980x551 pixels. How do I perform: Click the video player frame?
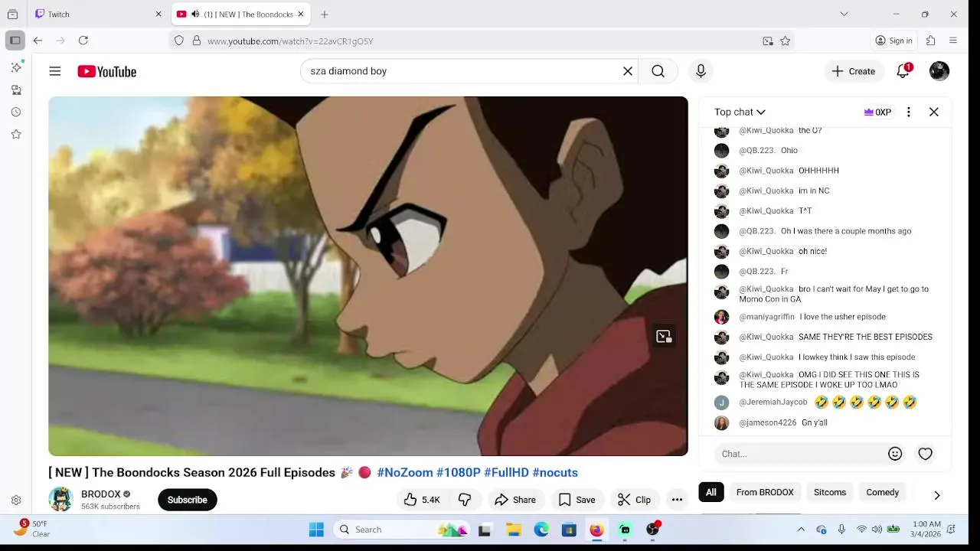click(x=368, y=276)
